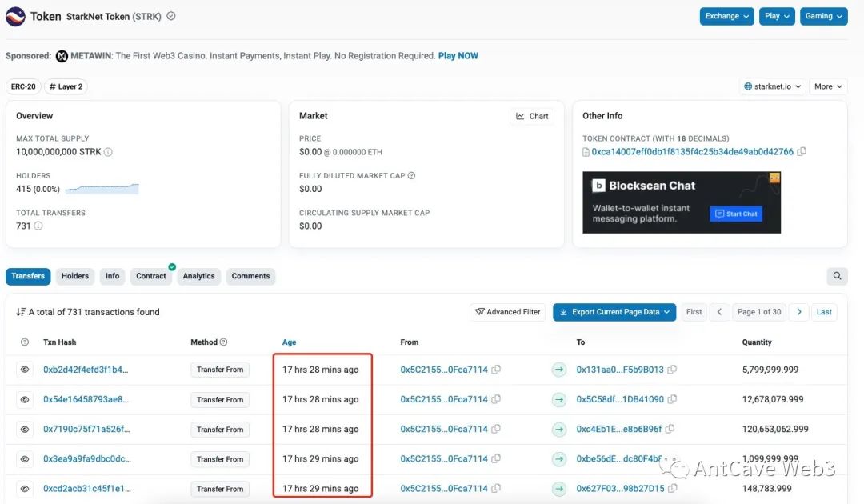Copy From address in 0x3ea9a9fa9dbc0dc row

click(496, 459)
